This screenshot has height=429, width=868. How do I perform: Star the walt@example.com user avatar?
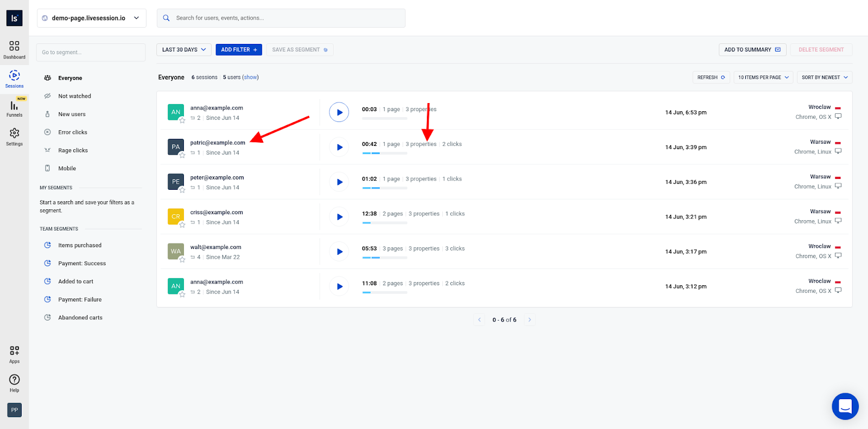click(x=182, y=259)
